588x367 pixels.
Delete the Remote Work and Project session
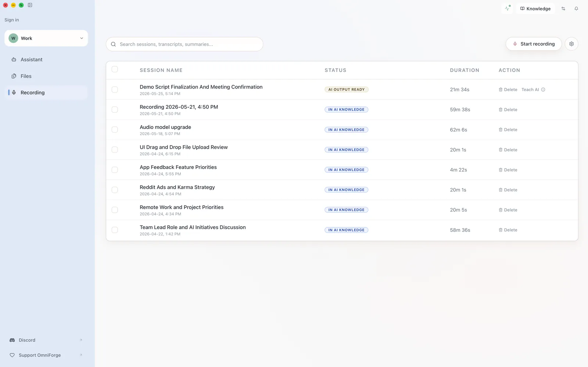pos(508,210)
